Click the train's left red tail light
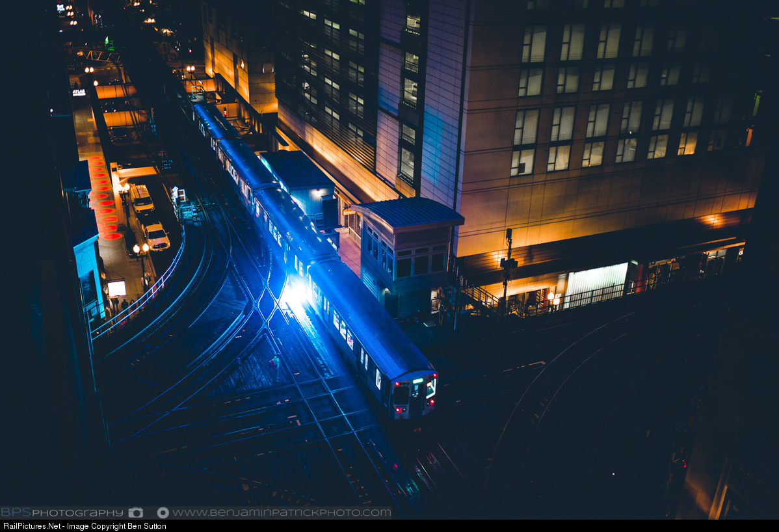This screenshot has height=532, width=779. [x=398, y=410]
